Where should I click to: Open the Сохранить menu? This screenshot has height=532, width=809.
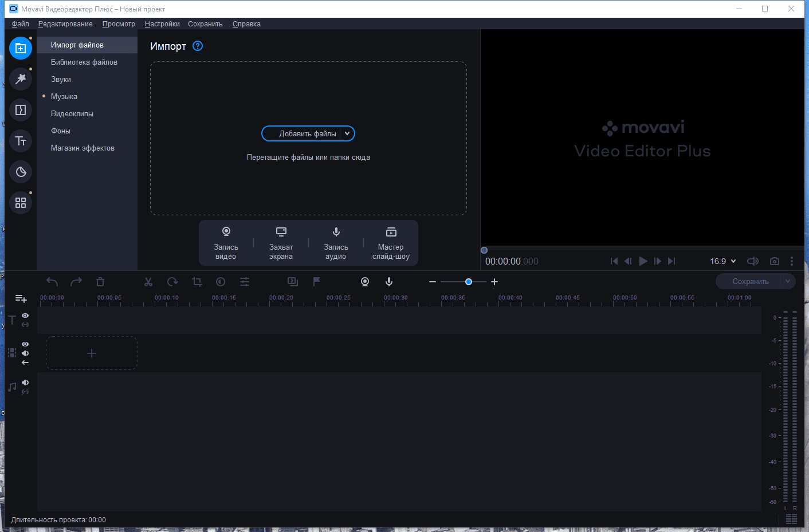pos(205,24)
